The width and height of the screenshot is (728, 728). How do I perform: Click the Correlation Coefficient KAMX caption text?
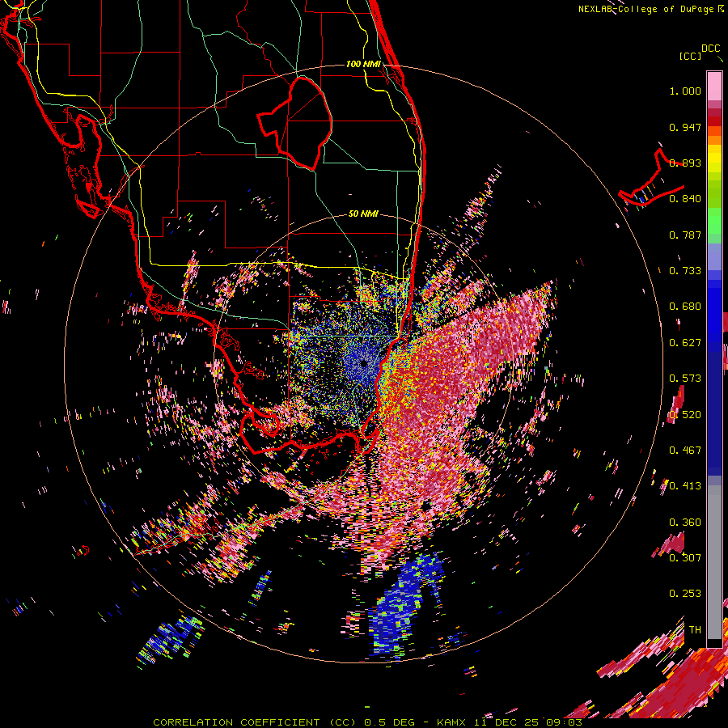(367, 722)
